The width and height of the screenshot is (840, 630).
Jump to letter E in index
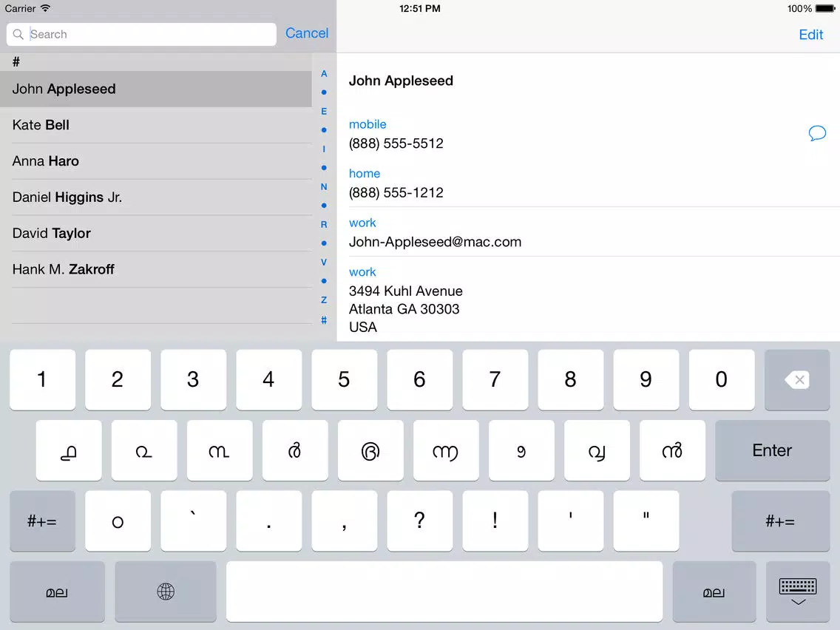(x=324, y=112)
